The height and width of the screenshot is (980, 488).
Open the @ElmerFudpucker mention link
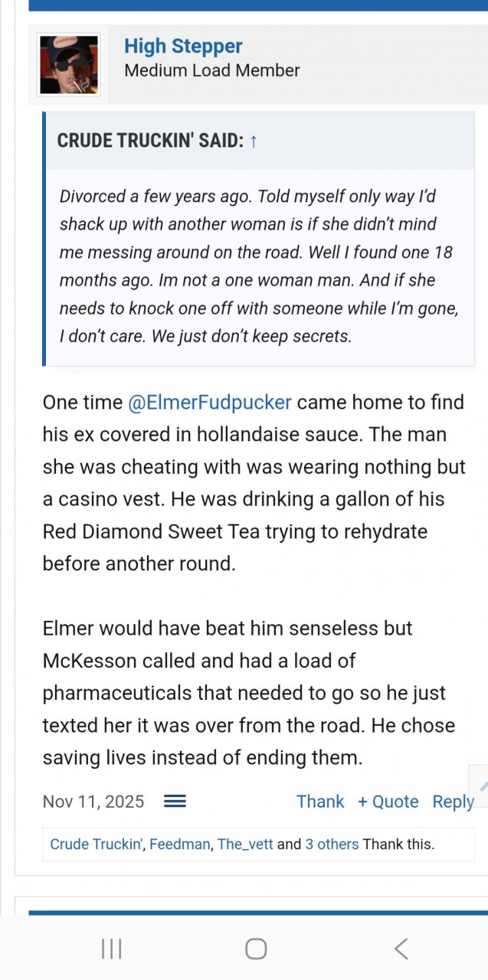coord(210,402)
